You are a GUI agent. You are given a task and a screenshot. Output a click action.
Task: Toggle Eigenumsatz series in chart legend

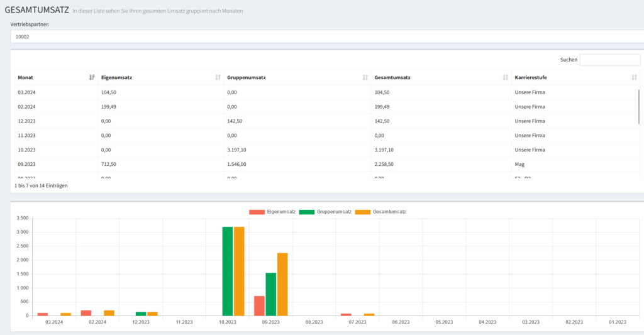click(272, 212)
